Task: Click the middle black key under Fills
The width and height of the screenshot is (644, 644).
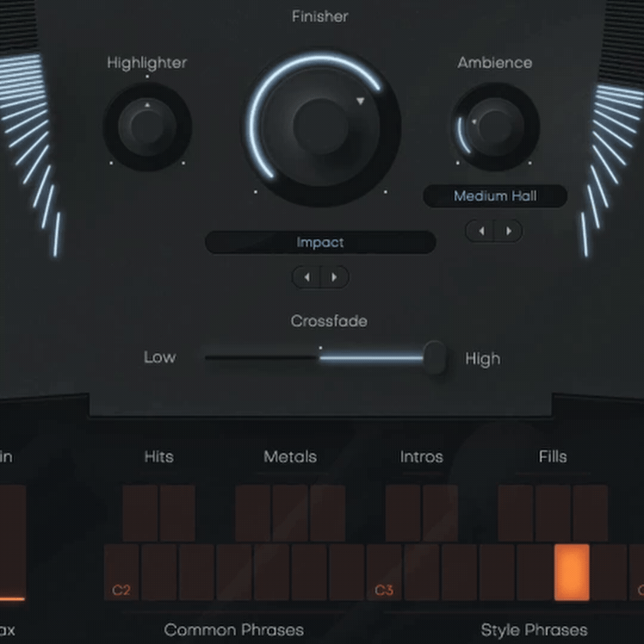Action: coord(553,513)
